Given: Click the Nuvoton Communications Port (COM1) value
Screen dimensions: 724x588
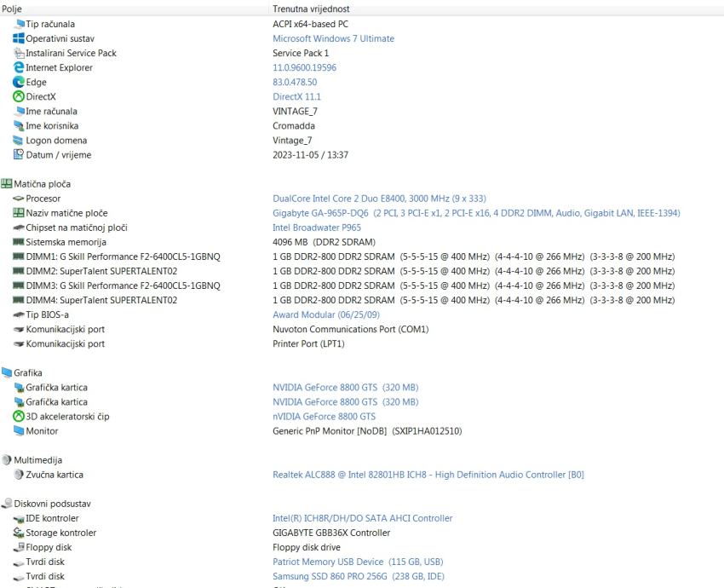Looking at the screenshot, I should point(350,329).
